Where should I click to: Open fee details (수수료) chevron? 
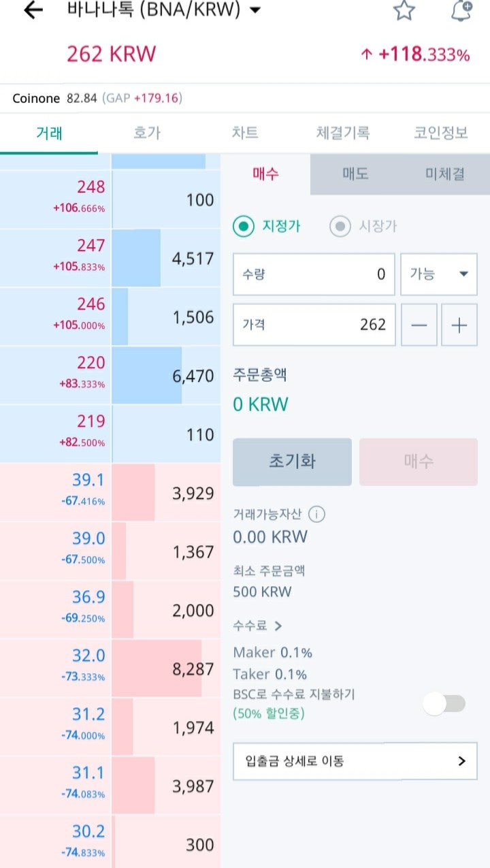point(278,626)
